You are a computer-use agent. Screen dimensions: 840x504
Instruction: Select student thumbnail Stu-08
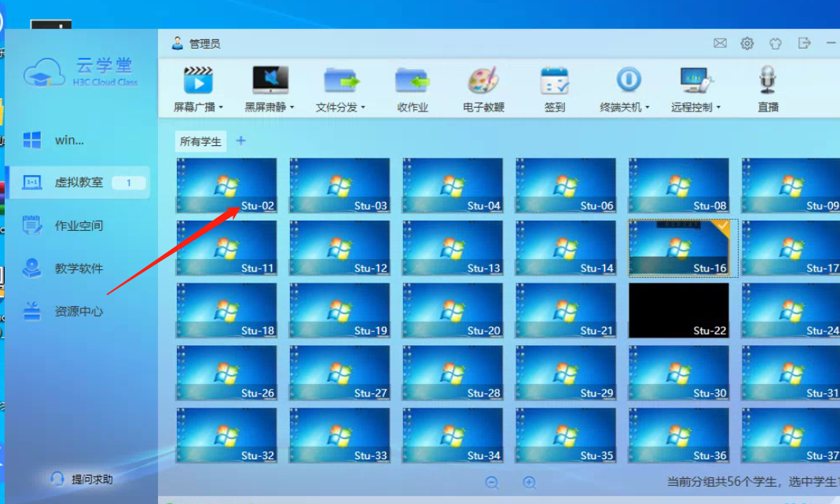[679, 185]
